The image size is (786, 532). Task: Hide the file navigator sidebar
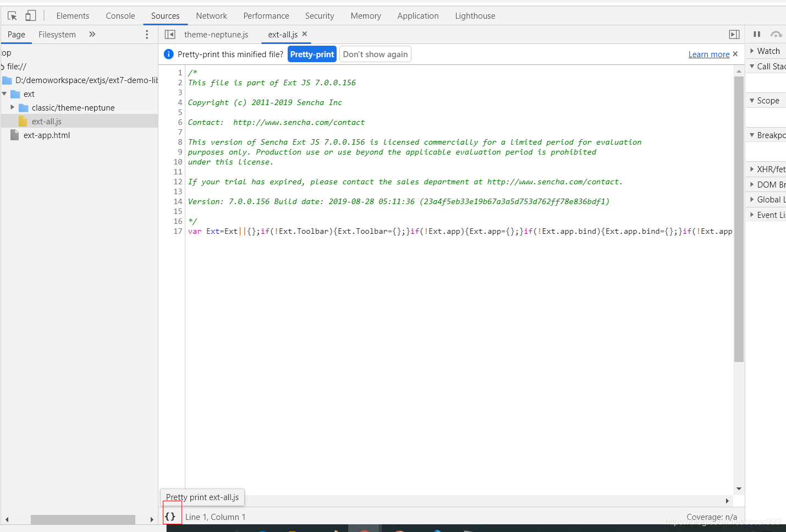coord(170,35)
